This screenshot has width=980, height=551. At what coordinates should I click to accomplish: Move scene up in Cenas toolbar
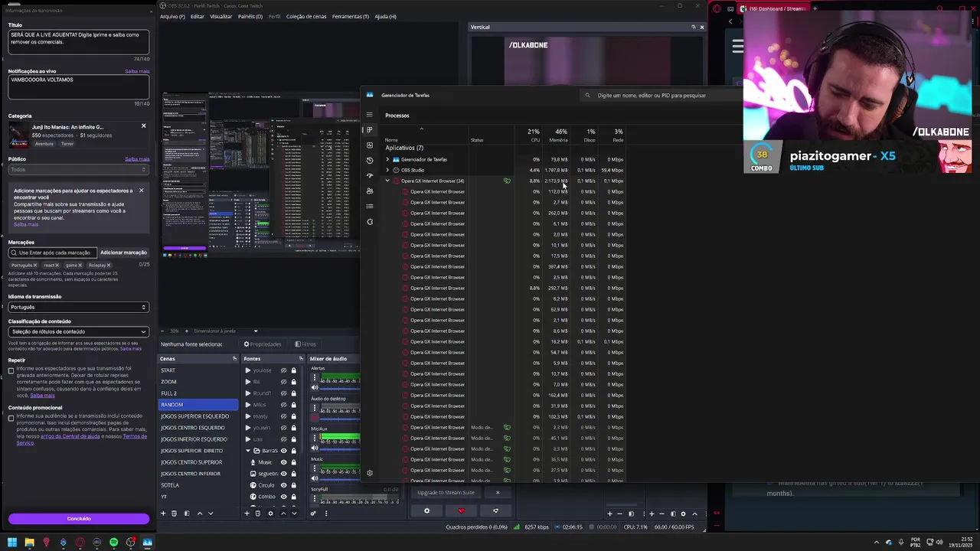(x=200, y=514)
